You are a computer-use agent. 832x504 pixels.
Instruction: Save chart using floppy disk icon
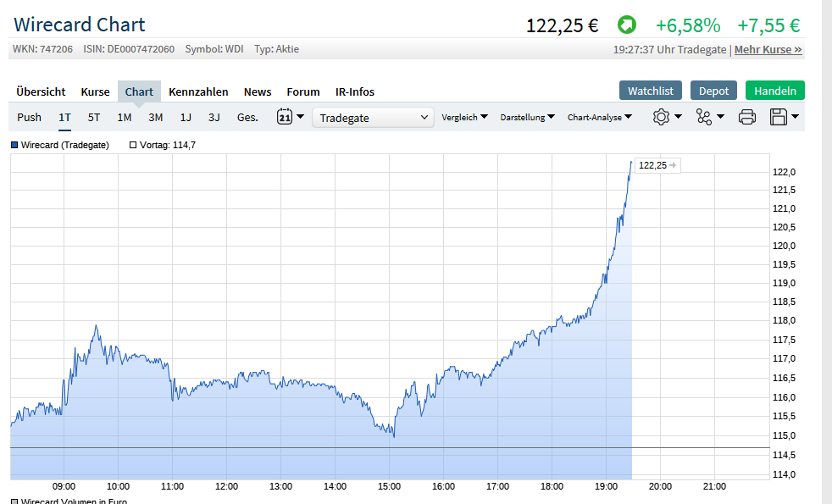779,117
